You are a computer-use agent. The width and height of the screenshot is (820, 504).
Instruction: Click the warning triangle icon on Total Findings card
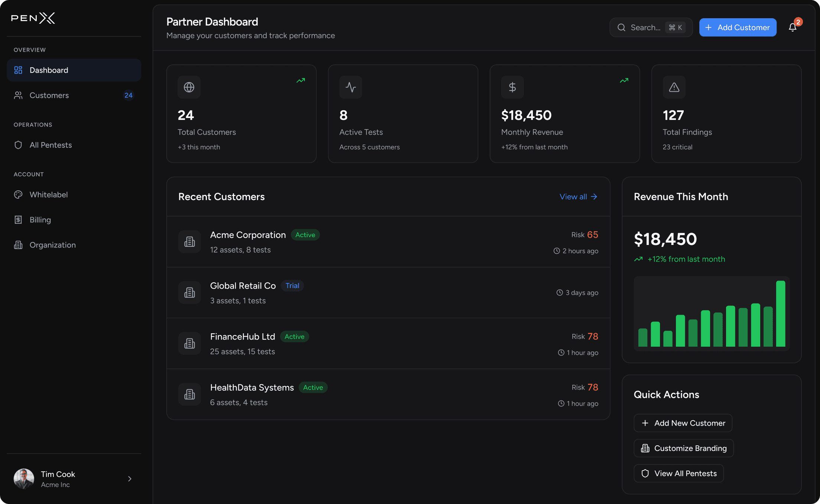(x=674, y=87)
